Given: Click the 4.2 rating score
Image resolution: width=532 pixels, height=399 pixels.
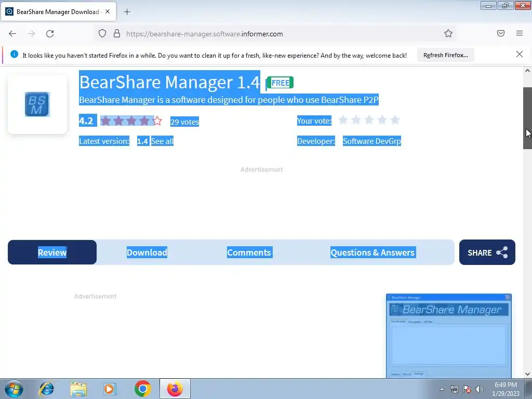Looking at the screenshot, I should coord(87,121).
